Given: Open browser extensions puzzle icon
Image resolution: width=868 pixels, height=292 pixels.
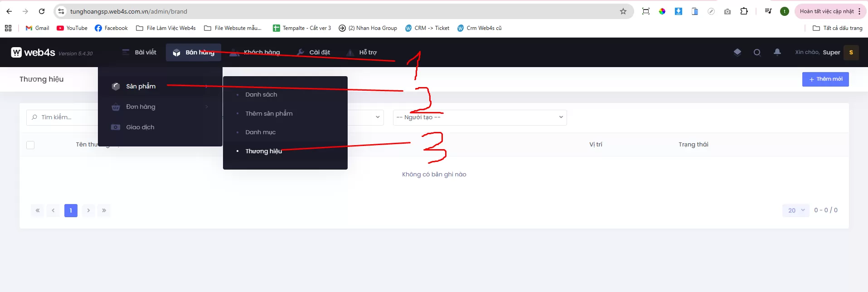Looking at the screenshot, I should (744, 11).
